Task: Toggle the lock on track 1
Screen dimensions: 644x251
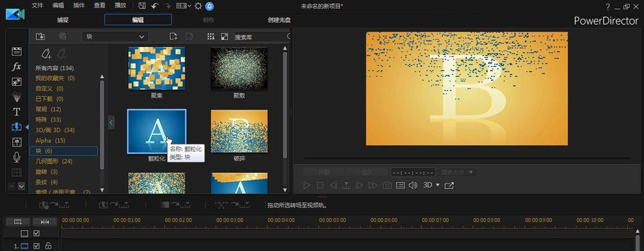Action: (x=48, y=246)
